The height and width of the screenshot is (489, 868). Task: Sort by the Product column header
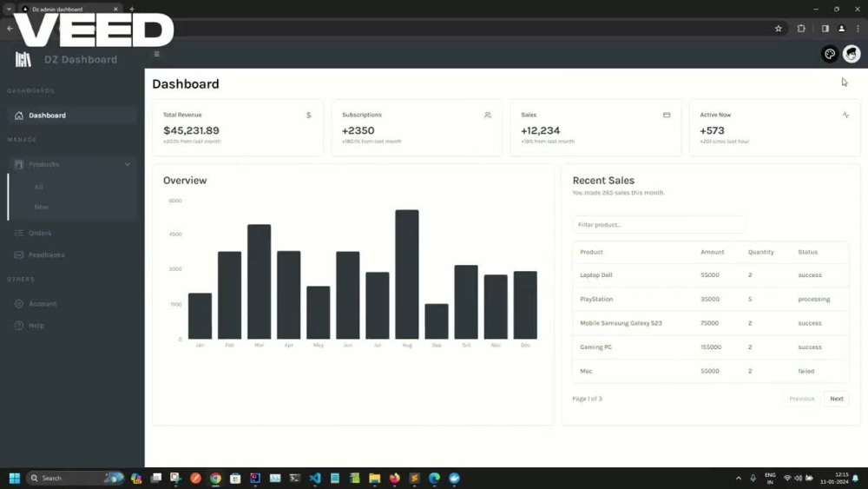click(x=591, y=252)
